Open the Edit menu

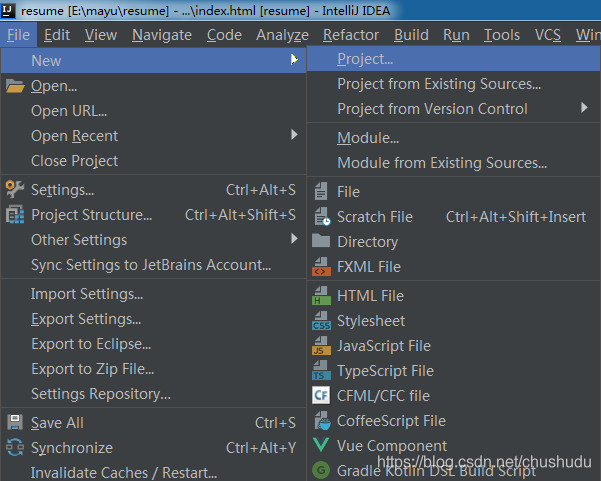click(57, 35)
